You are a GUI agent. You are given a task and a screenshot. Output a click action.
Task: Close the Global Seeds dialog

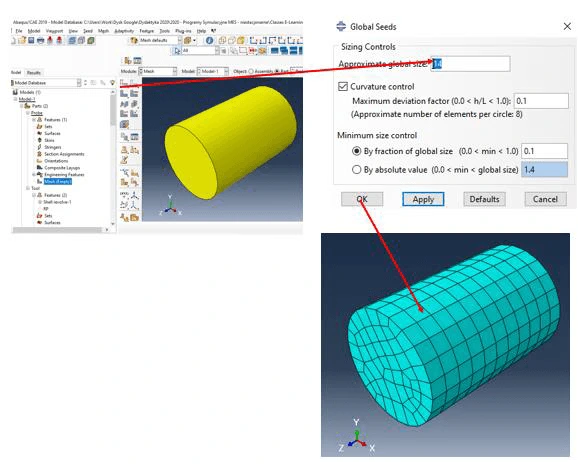tap(567, 26)
